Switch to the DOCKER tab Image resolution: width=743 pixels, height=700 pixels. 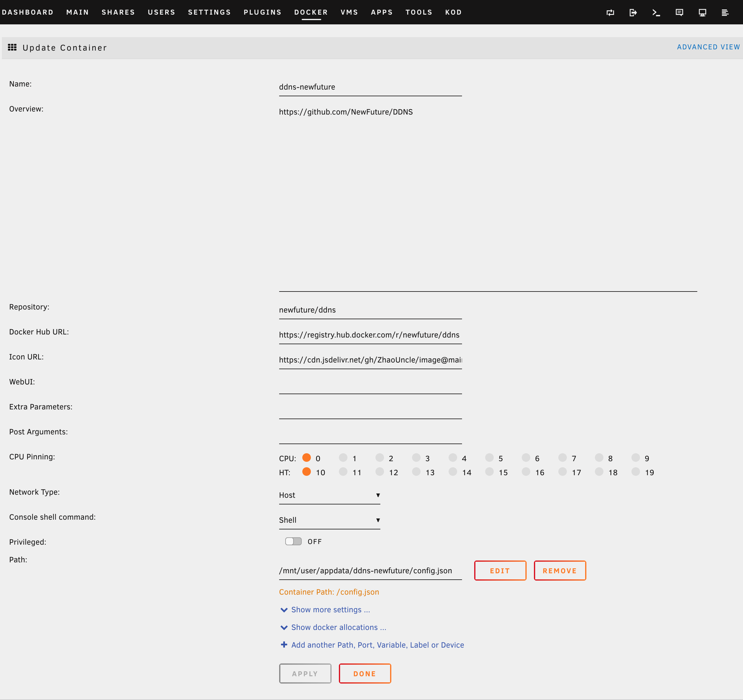311,12
